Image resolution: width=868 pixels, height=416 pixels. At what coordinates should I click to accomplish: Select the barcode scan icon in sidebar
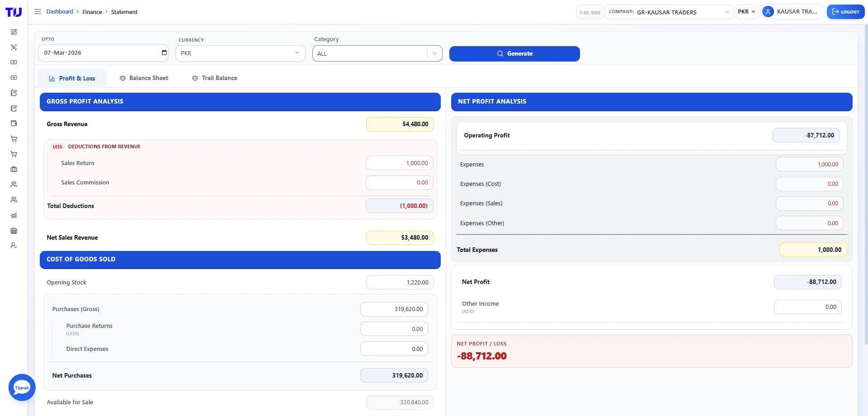14,47
